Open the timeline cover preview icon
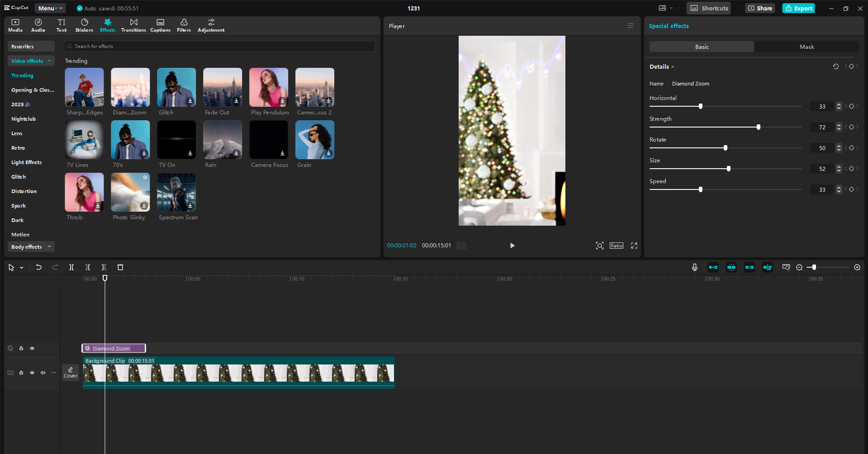 pos(786,267)
